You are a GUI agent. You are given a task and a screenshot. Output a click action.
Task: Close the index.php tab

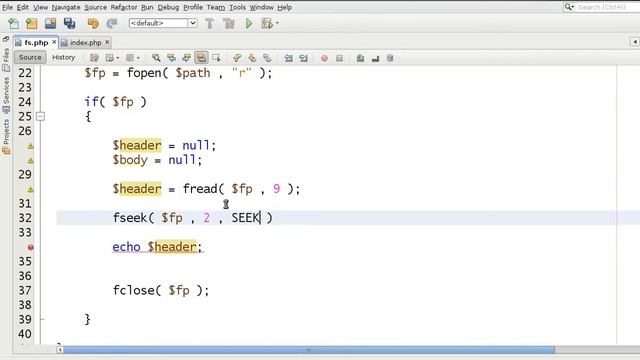tap(107, 42)
